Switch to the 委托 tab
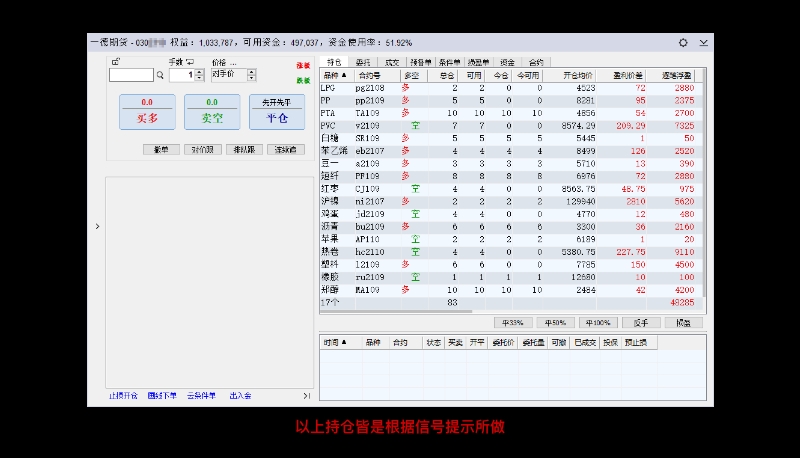 [x=364, y=62]
